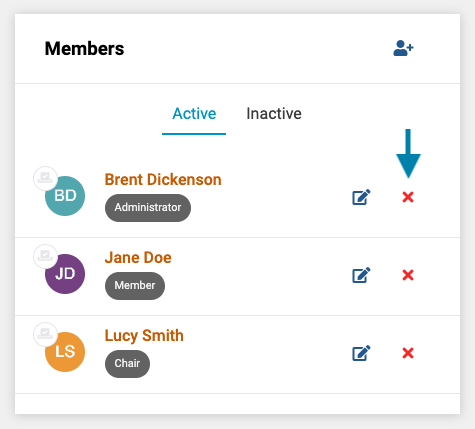
Task: Toggle voting badge on Jane Doe's avatar
Action: [45, 256]
